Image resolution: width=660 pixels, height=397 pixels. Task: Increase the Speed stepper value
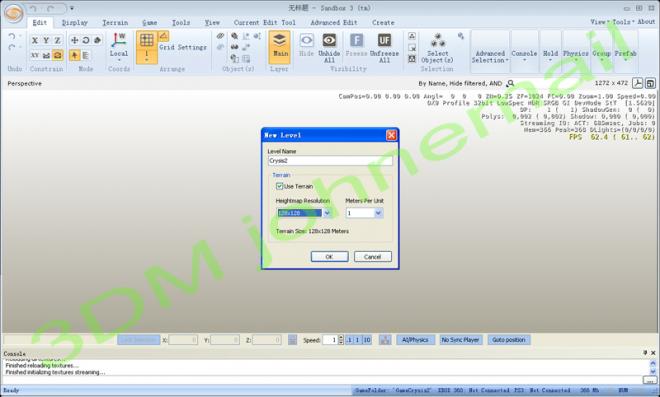(341, 337)
